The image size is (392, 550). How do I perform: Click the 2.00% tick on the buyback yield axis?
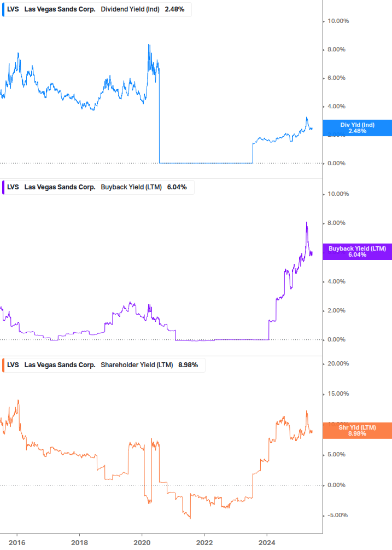click(x=336, y=310)
